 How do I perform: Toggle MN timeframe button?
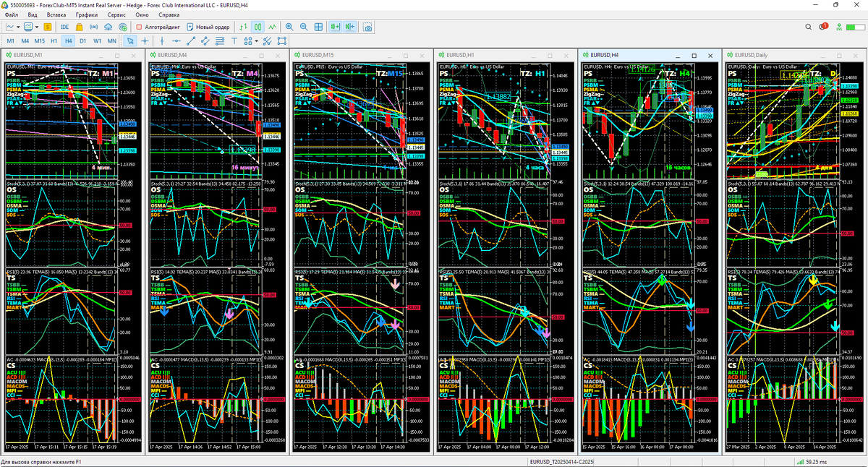click(112, 41)
